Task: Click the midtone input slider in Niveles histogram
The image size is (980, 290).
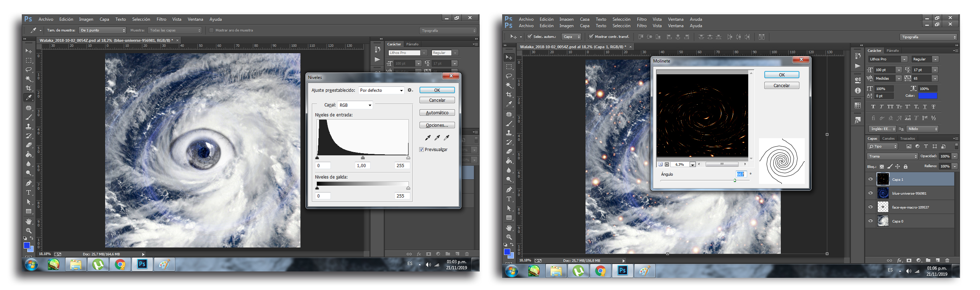Action: pyautogui.click(x=363, y=157)
